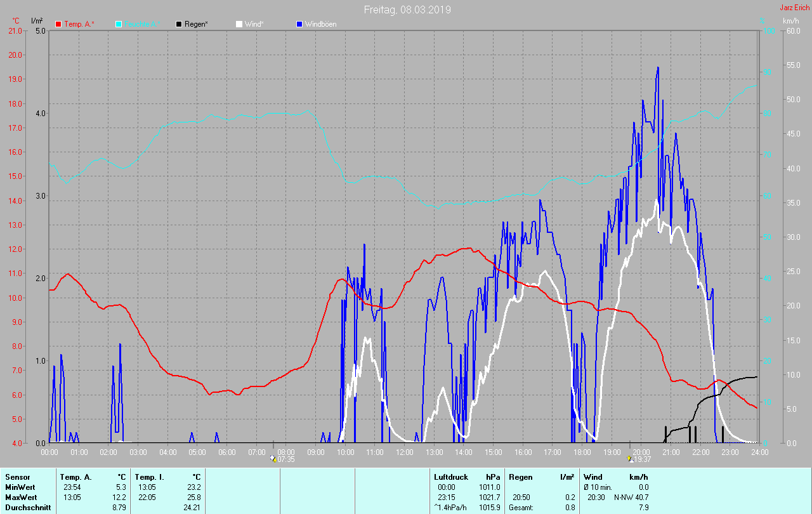
Task: Click the wind average value '7.9'
Action: (x=643, y=508)
